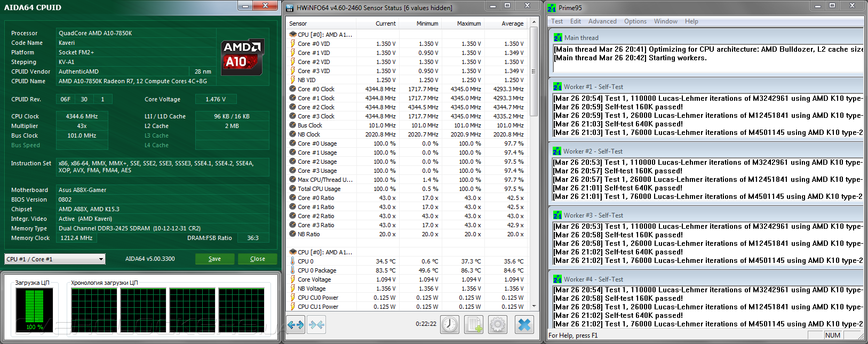Viewport: 868px width, 344px height.
Task: Click the blue X close sensors icon
Action: pos(524,324)
